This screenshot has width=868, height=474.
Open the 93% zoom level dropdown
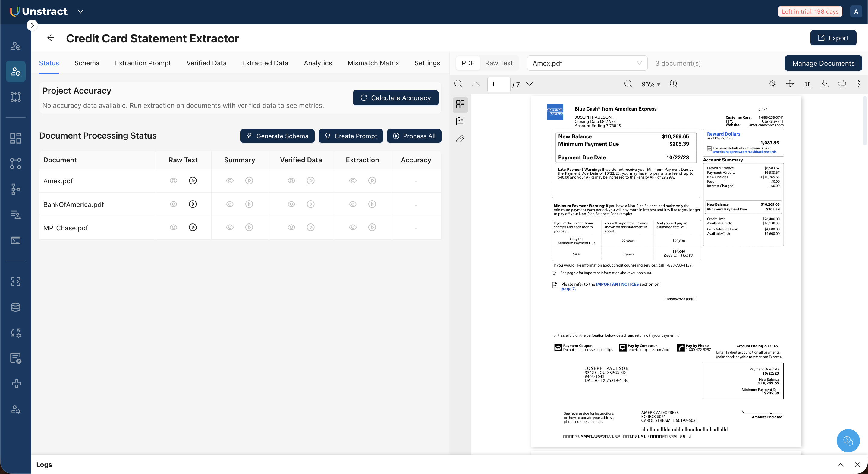[651, 84]
